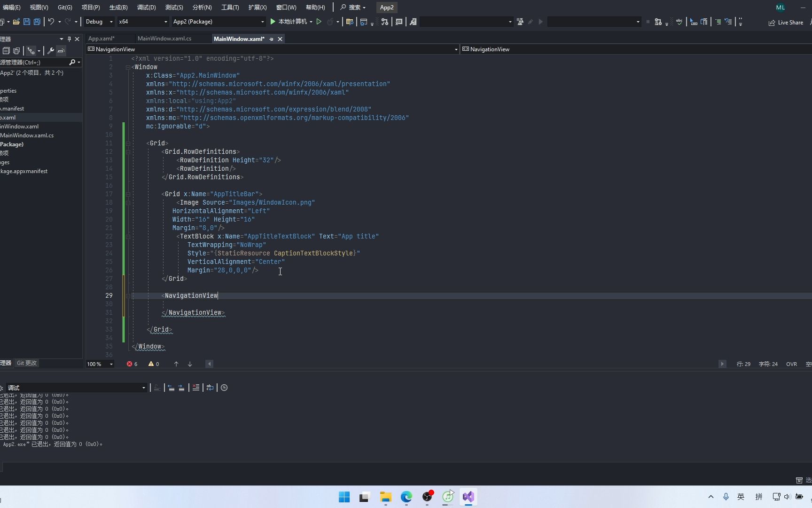This screenshot has width=812, height=508.
Task: Click the 搜索 search box
Action: (353, 8)
